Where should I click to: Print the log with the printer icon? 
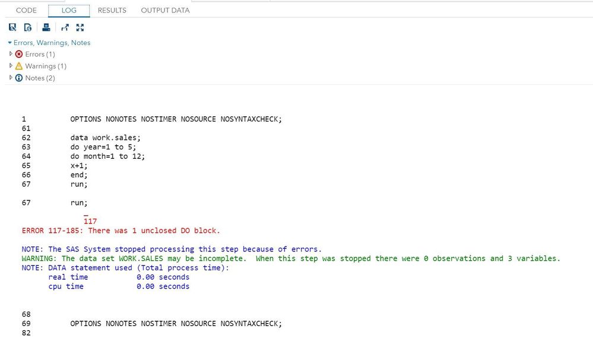click(x=46, y=27)
